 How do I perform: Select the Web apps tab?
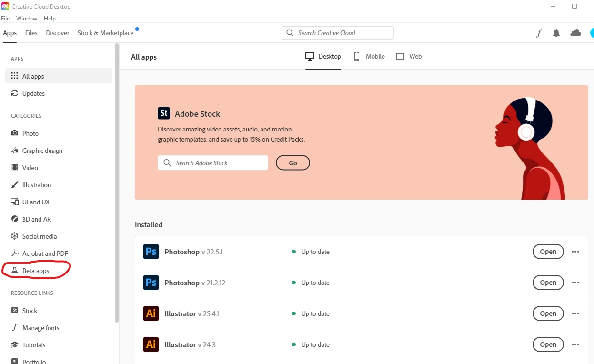point(409,56)
